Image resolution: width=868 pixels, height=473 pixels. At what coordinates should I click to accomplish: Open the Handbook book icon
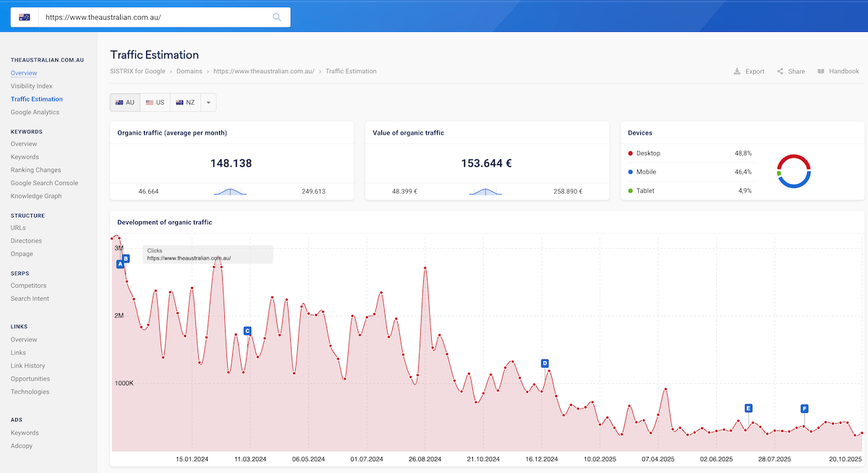pos(821,72)
